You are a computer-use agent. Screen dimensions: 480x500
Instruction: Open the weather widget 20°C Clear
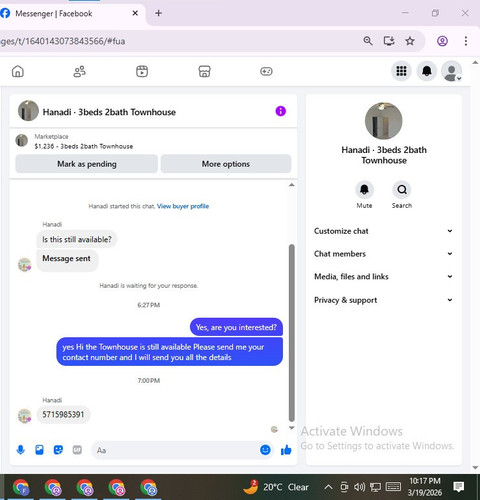[276, 487]
